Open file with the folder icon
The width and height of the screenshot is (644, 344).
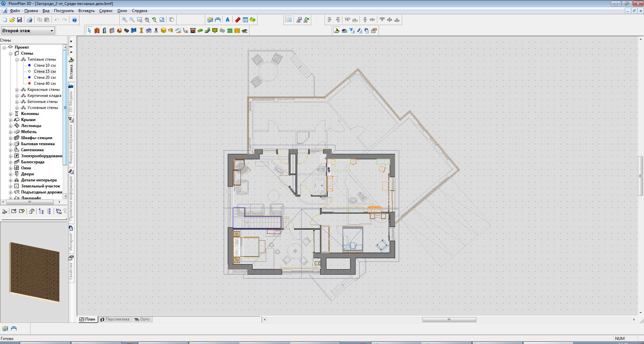tap(12, 20)
